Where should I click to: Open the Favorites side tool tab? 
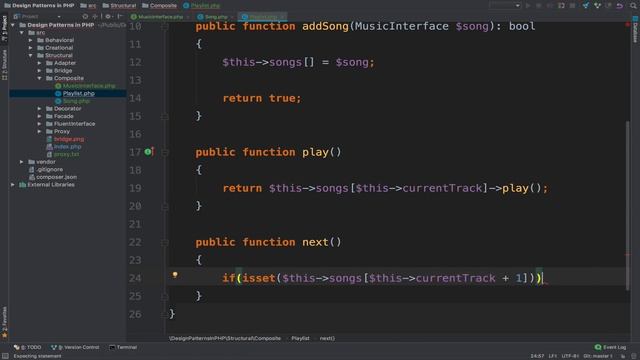[4, 322]
